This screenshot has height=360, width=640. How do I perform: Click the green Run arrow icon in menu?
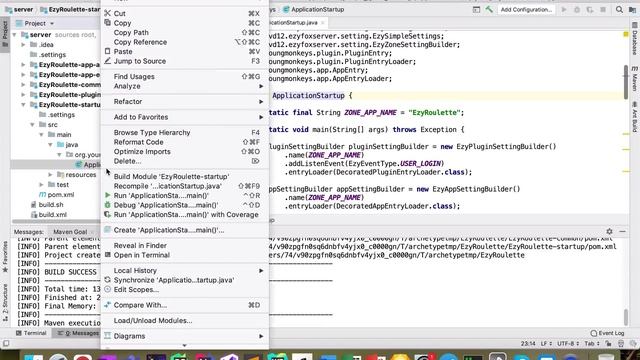(x=107, y=196)
